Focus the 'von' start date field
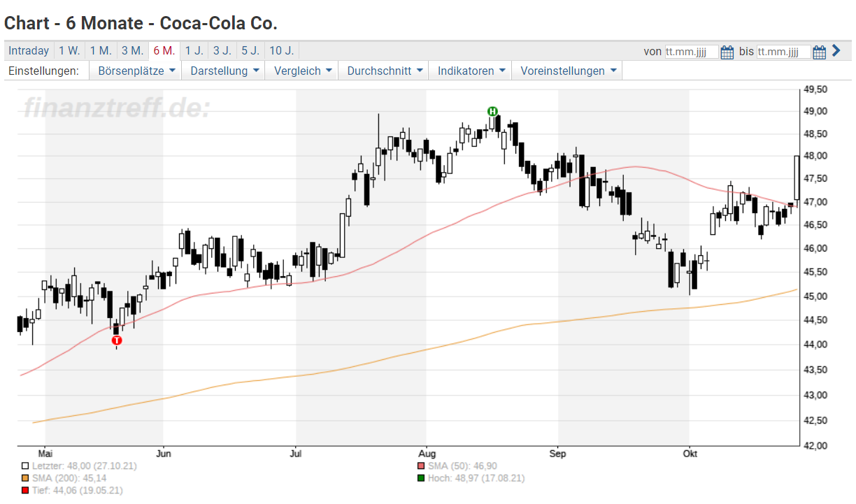This screenshot has height=504, width=856. point(691,52)
